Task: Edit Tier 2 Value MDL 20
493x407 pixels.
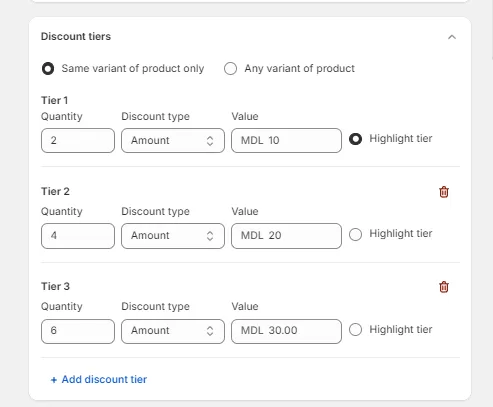Action: (x=286, y=236)
